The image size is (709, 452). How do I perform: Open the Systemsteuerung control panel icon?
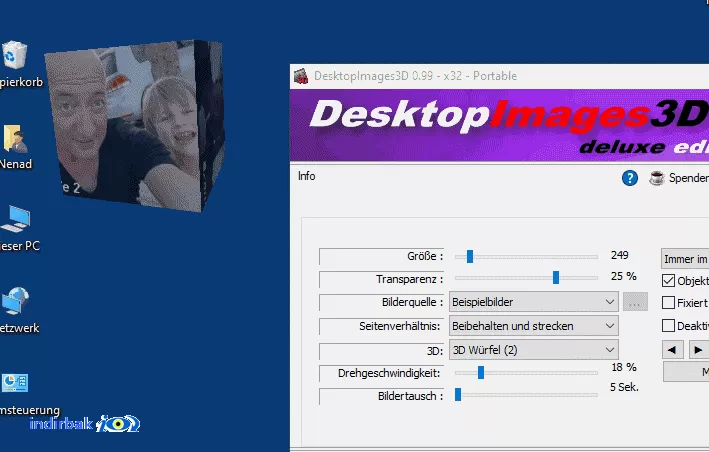click(x=15, y=383)
